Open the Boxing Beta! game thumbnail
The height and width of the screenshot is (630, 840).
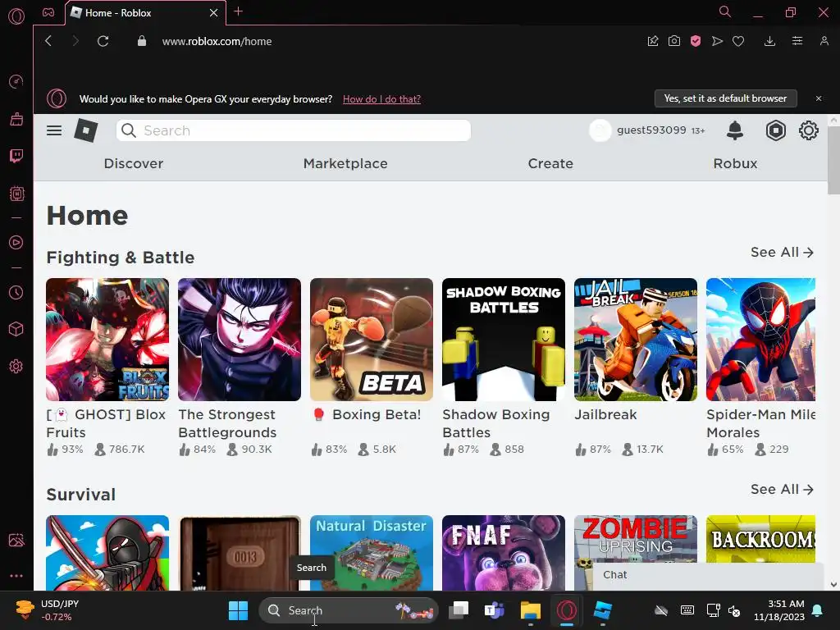pyautogui.click(x=372, y=339)
